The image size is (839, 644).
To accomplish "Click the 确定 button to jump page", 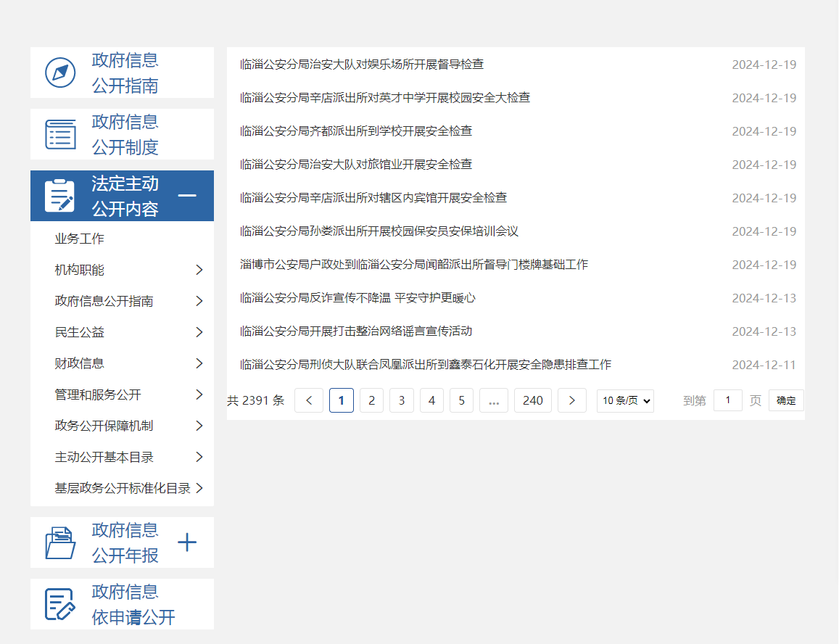I will (x=786, y=400).
